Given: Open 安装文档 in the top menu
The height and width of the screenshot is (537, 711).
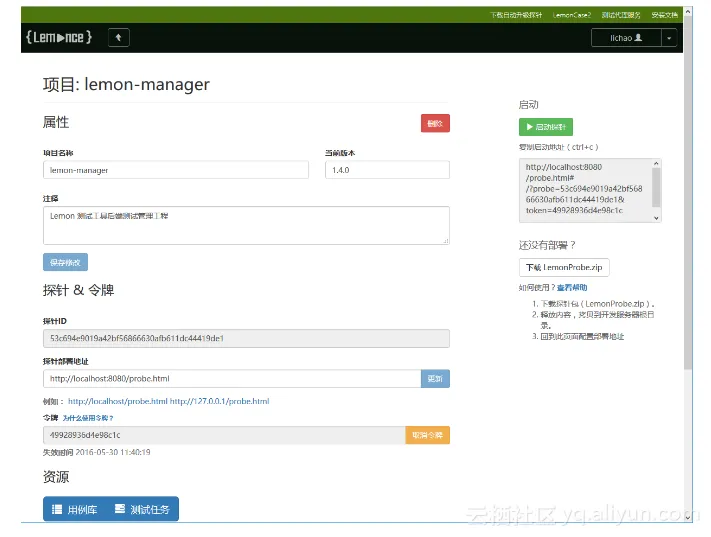Looking at the screenshot, I should pos(664,15).
